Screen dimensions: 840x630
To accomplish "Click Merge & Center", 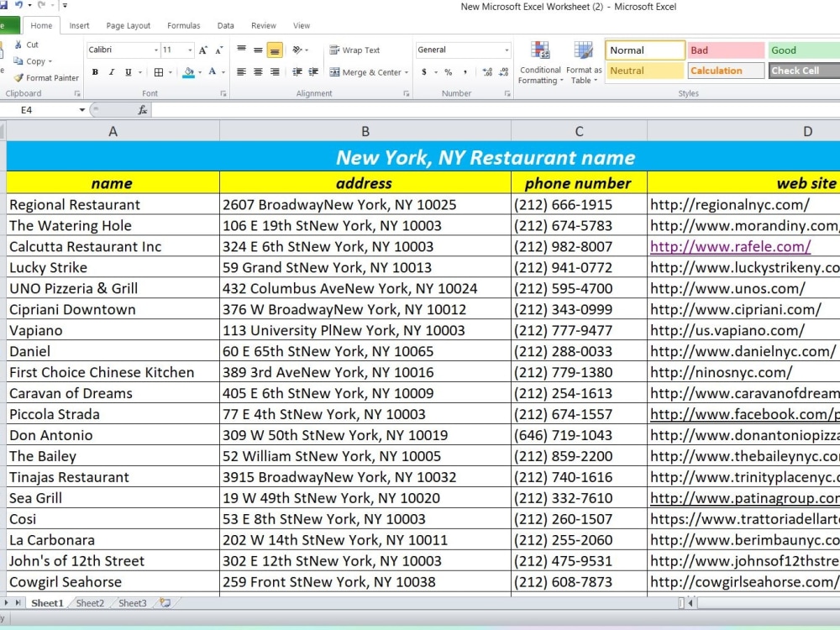I will point(365,71).
